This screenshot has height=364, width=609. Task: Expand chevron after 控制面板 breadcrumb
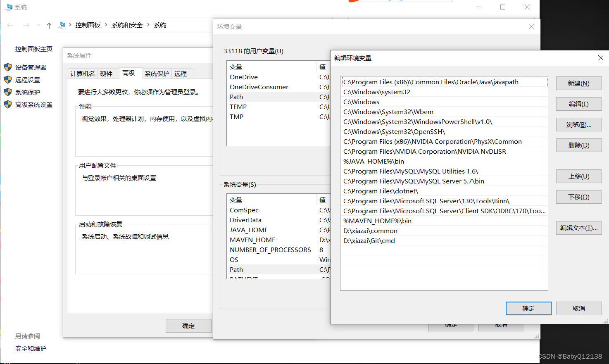106,25
